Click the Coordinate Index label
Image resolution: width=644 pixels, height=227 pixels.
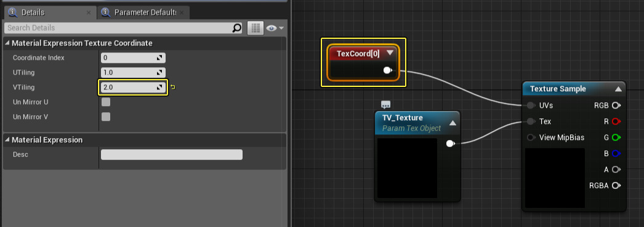pyautogui.click(x=39, y=58)
